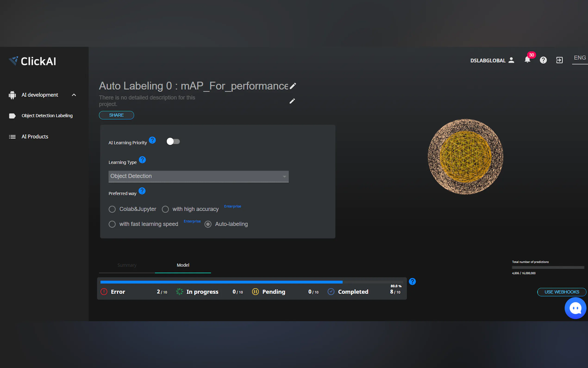Select the Colab&Jupyter radio option
This screenshot has height=368, width=588.
[112, 209]
